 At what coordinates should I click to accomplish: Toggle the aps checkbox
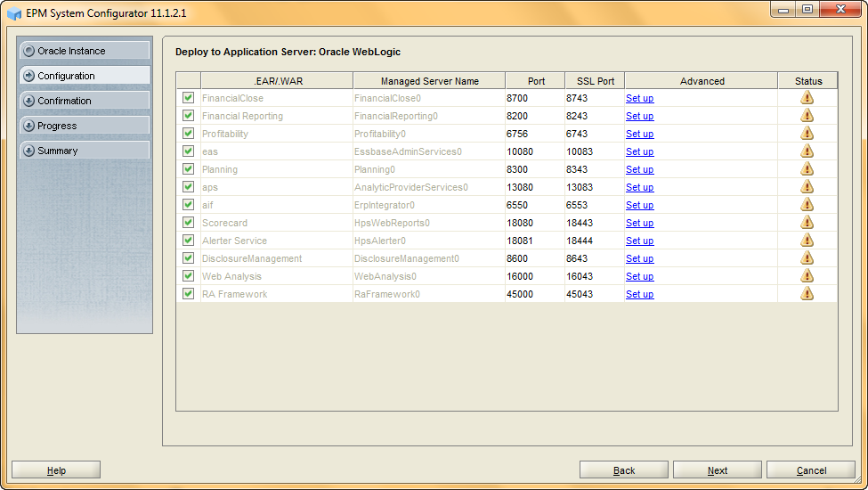point(188,187)
